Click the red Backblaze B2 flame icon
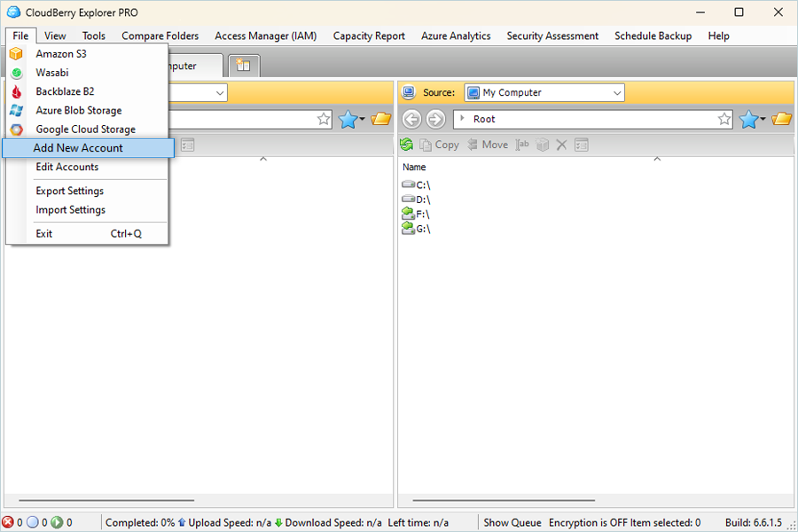Image resolution: width=798 pixels, height=532 pixels. point(16,91)
